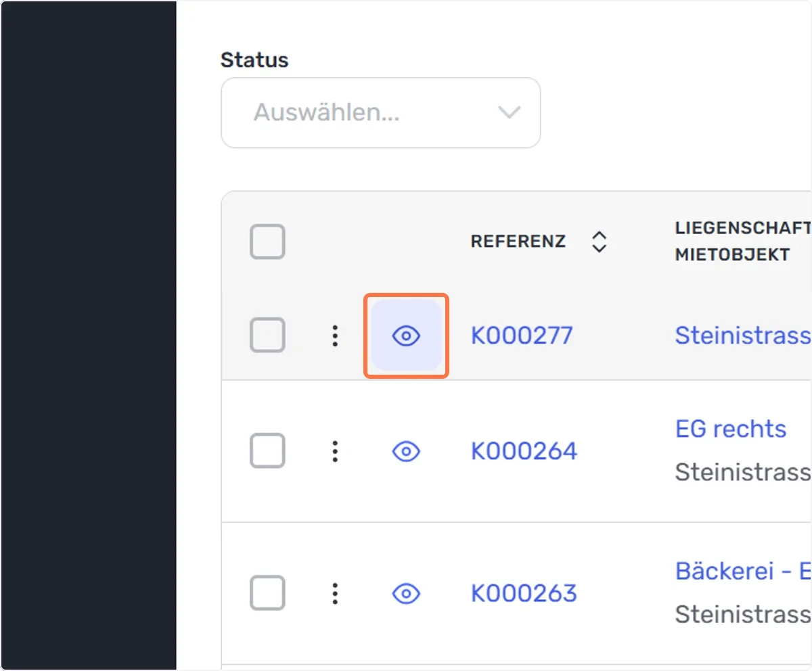The image size is (812, 671).
Task: Open reference link K000264
Action: [x=524, y=451]
